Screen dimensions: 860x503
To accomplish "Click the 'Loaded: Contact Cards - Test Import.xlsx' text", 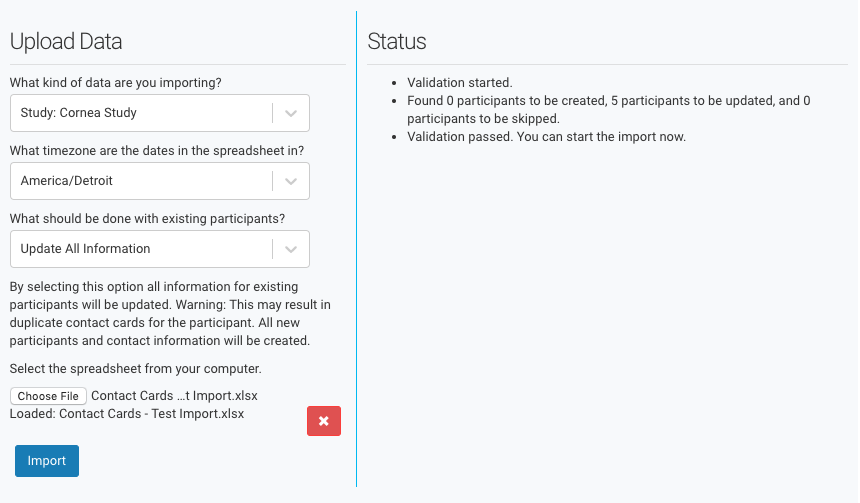I will pos(127,413).
